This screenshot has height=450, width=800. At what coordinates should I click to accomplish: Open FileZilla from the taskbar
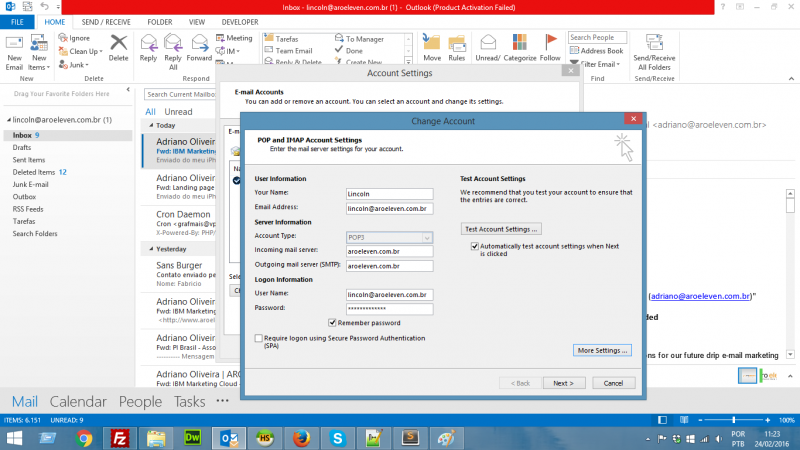119,437
